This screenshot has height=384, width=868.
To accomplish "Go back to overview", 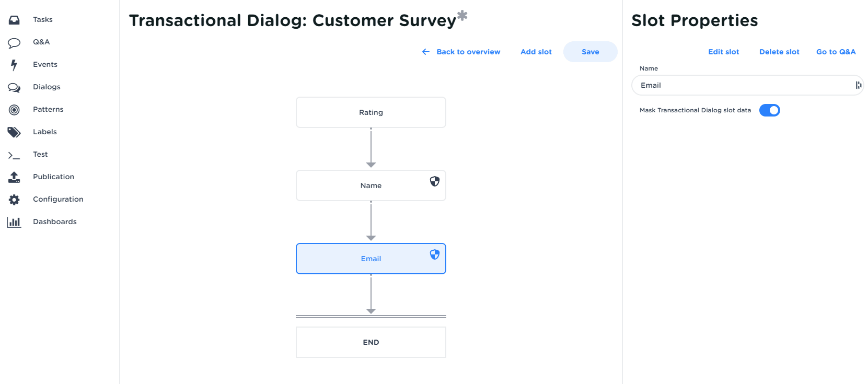I will click(461, 52).
